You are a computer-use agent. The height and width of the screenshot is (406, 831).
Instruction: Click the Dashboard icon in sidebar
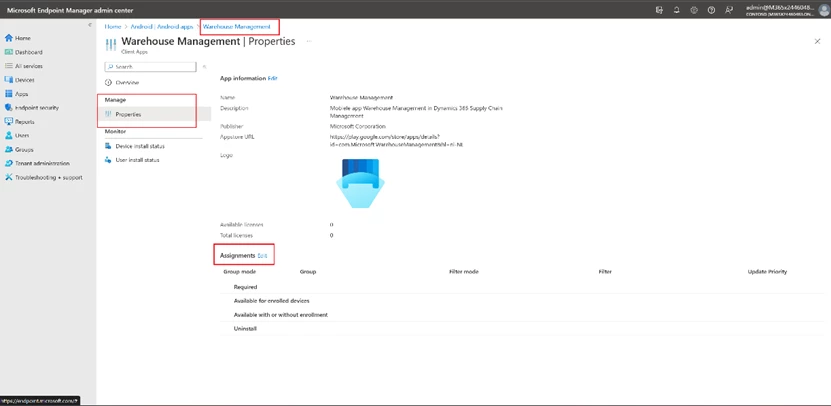pyautogui.click(x=8, y=52)
